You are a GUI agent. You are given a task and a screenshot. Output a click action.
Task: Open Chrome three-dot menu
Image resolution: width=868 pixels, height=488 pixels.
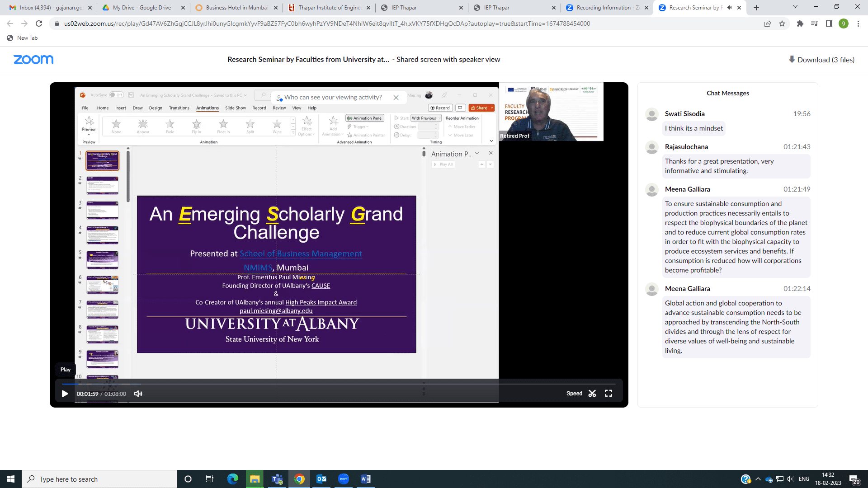click(x=858, y=23)
